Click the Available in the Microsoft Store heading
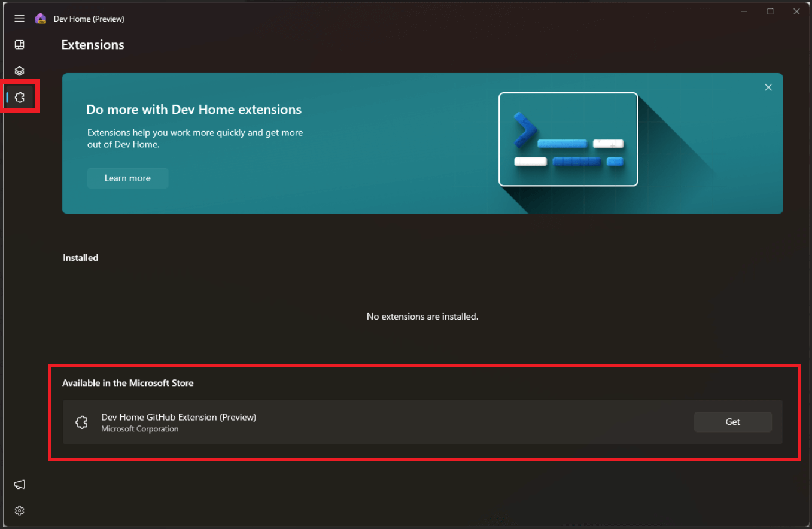812x529 pixels. 128,382
